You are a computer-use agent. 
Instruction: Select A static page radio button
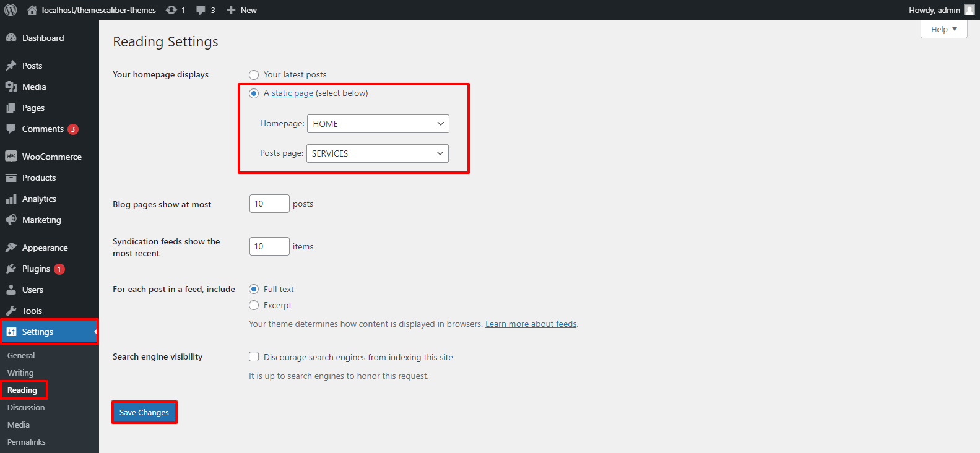pyautogui.click(x=254, y=93)
